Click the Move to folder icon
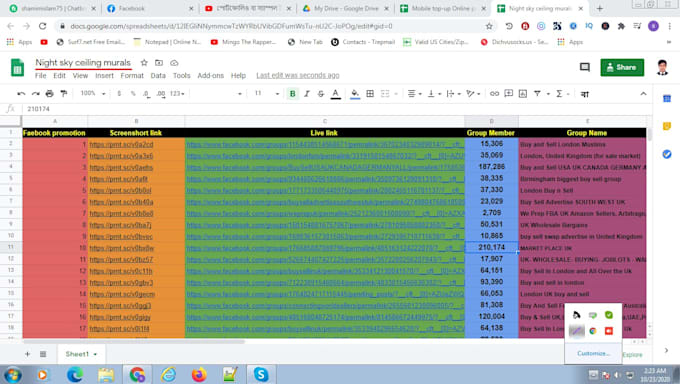Image resolution: width=680 pixels, height=384 pixels. tap(159, 63)
